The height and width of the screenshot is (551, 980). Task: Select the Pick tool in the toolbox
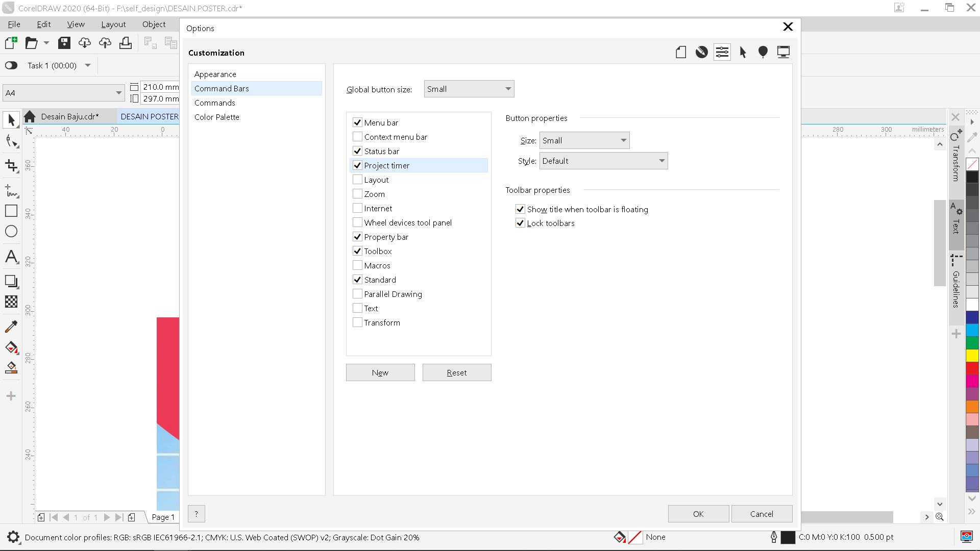[11, 119]
